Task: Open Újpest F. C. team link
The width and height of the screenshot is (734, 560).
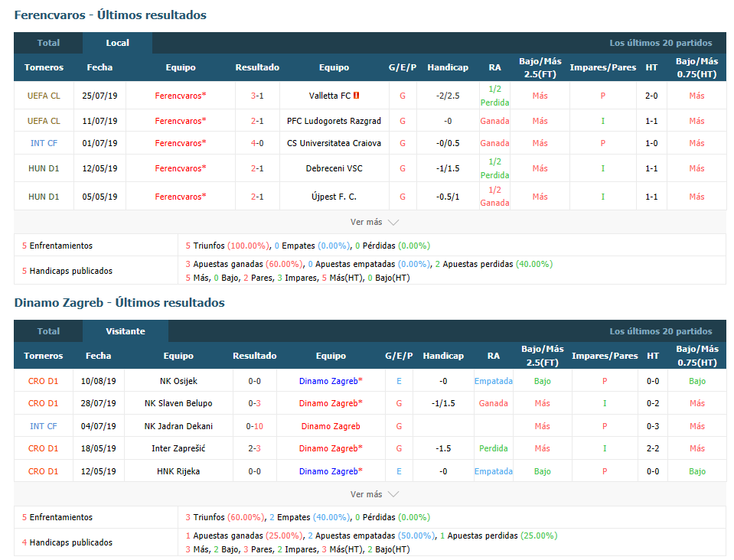Action: click(334, 197)
